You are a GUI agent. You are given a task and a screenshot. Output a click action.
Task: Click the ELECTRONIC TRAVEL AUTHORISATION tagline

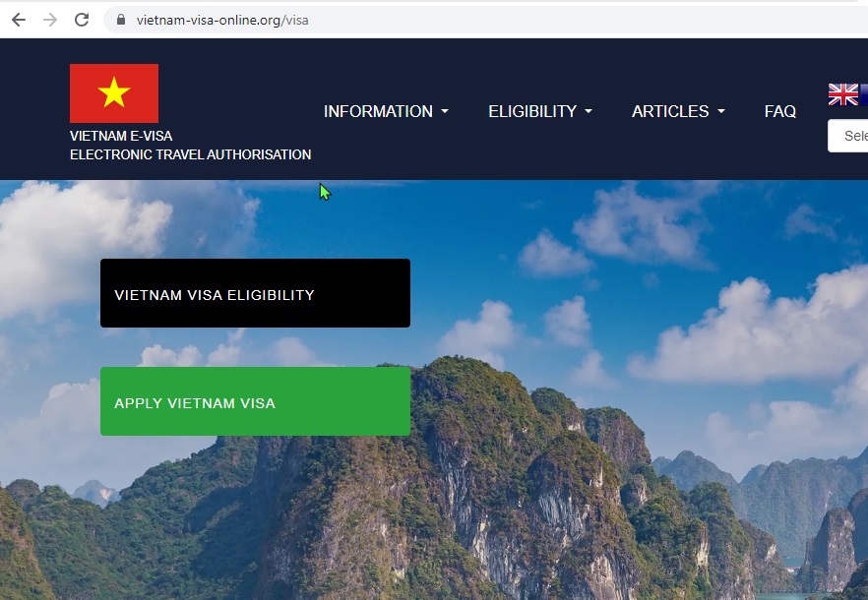click(191, 154)
